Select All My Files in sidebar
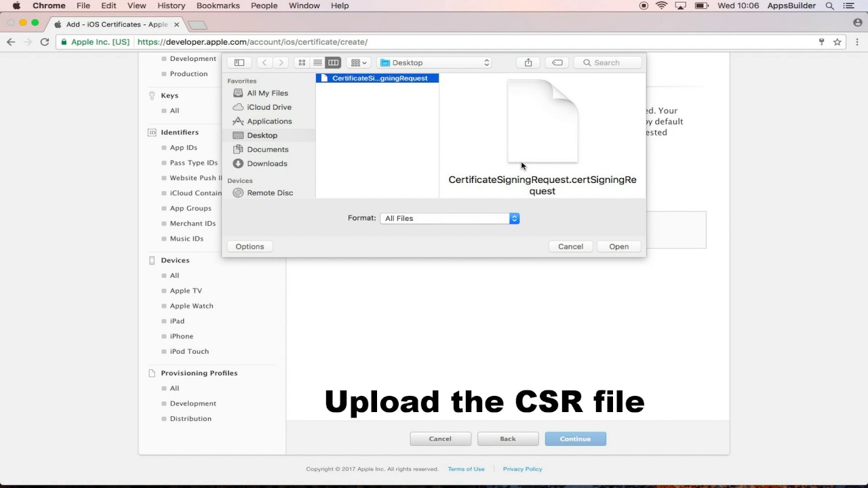Image resolution: width=868 pixels, height=488 pixels. (267, 93)
